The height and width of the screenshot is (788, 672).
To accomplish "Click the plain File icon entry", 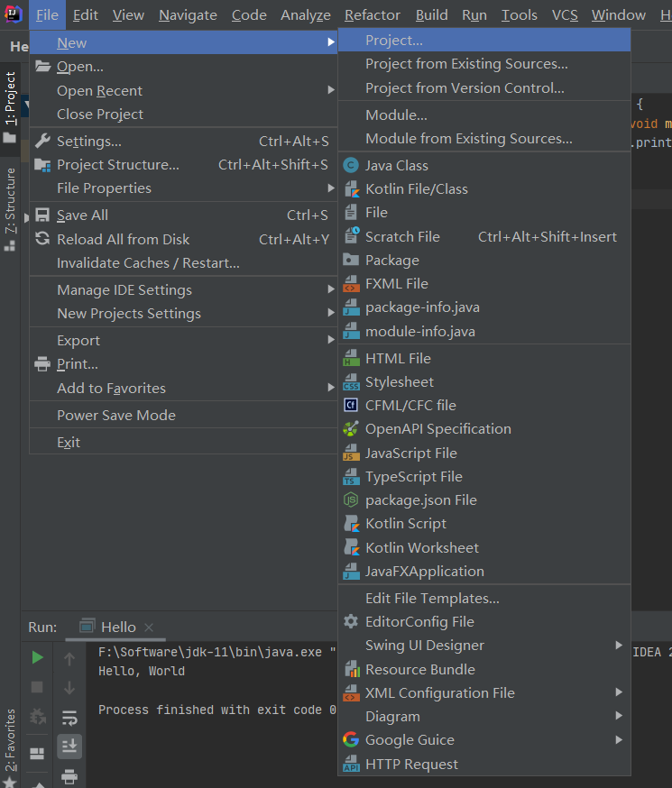I will click(351, 213).
